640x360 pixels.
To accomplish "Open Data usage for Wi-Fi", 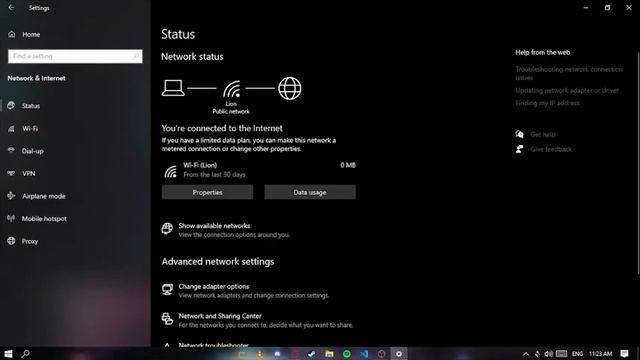I will point(310,192).
